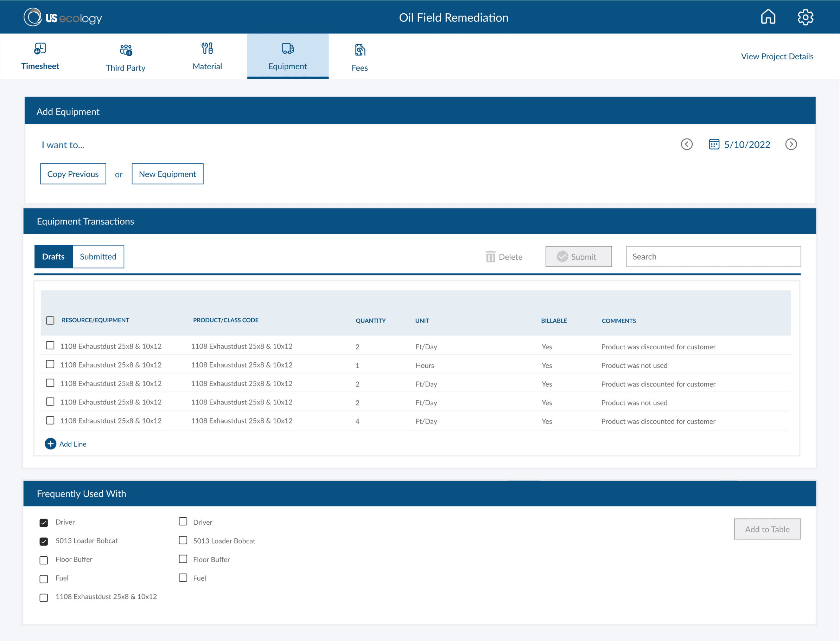Click the Add Line plus icon
This screenshot has width=840, height=641.
[50, 444]
